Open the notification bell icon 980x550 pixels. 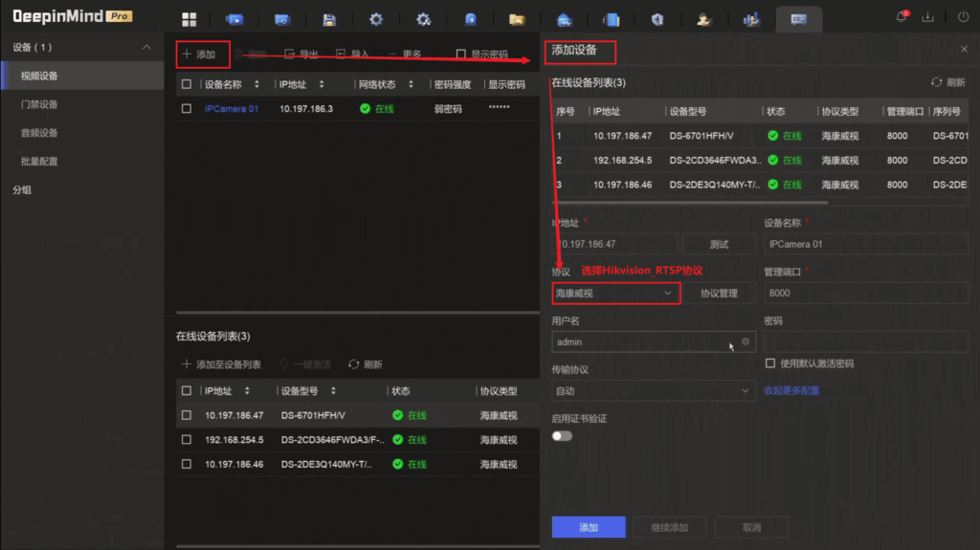901,17
